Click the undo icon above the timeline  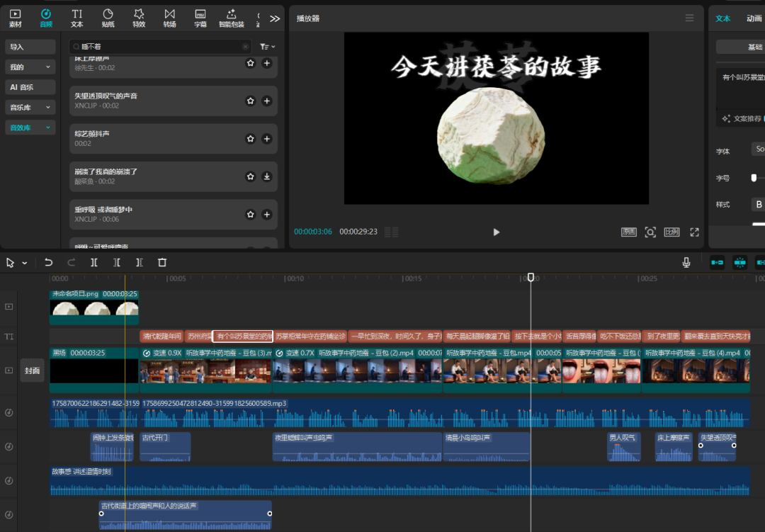[x=48, y=262]
